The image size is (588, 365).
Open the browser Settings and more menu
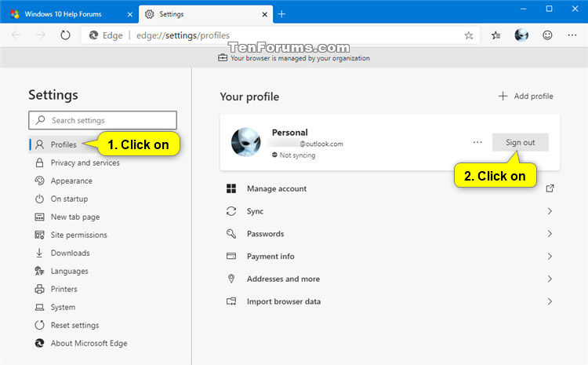point(572,35)
